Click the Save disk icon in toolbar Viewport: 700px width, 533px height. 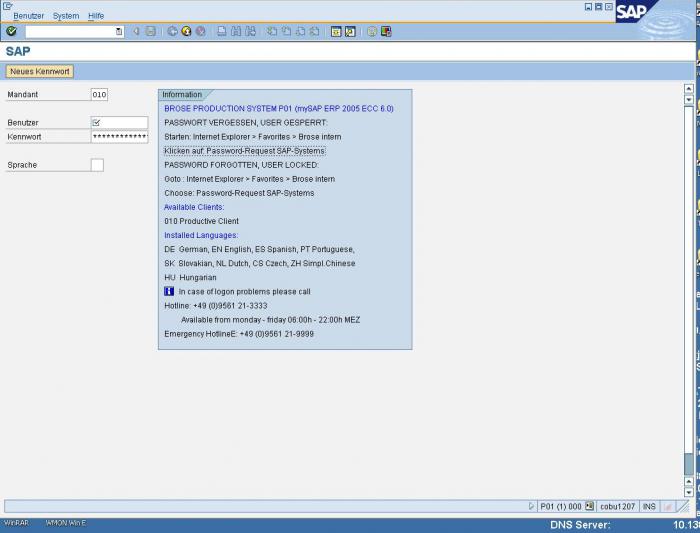pos(150,31)
